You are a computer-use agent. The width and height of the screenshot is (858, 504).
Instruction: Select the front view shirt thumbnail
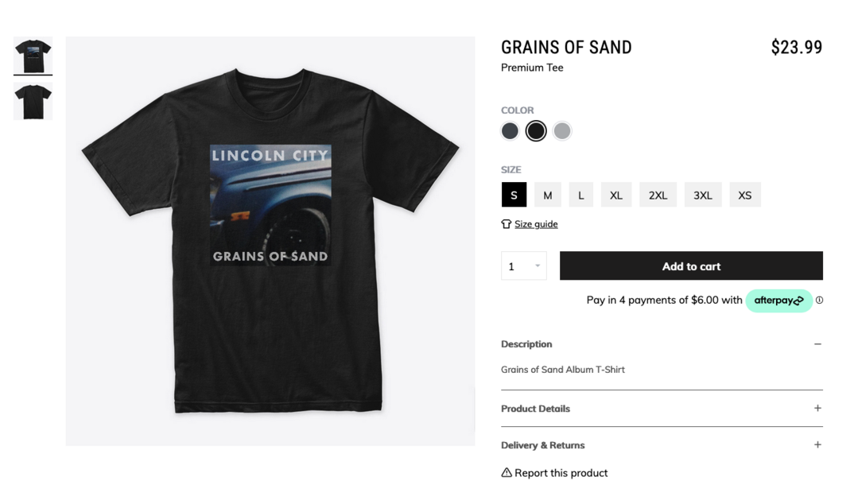(x=33, y=56)
